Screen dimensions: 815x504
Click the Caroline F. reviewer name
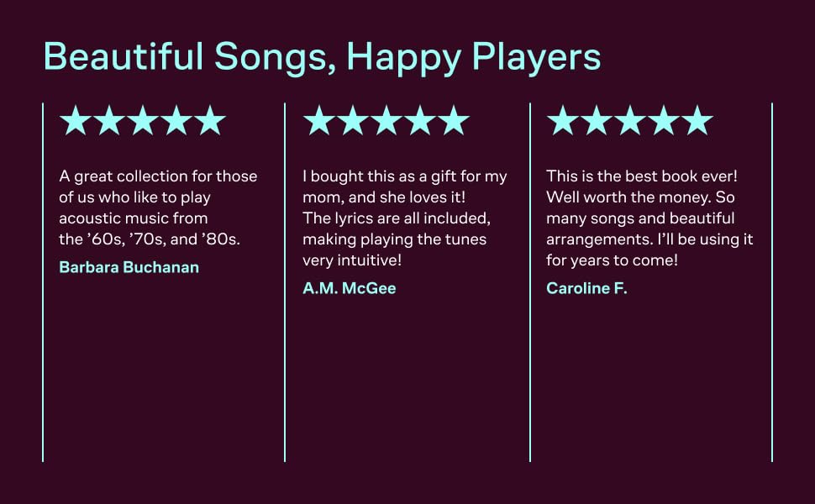coord(586,288)
